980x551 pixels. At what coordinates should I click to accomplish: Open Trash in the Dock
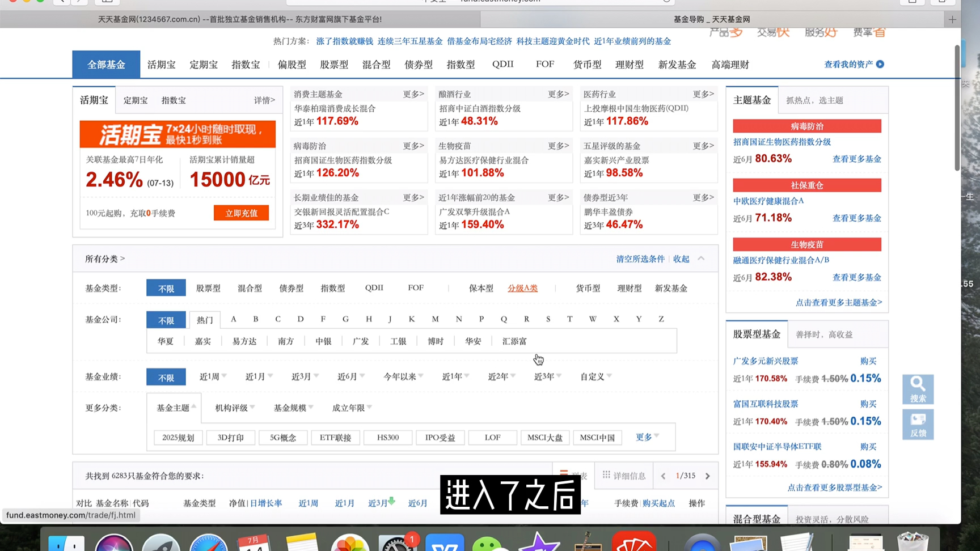[913, 541]
